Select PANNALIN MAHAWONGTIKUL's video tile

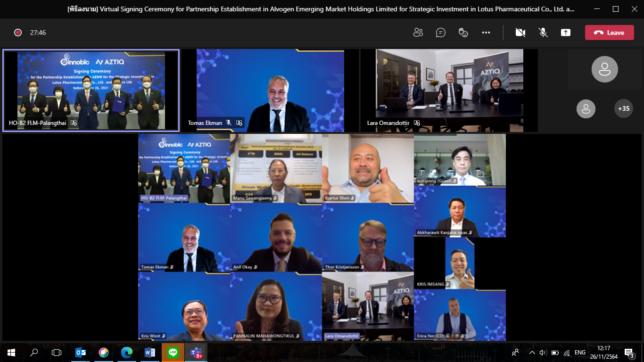[276, 306]
